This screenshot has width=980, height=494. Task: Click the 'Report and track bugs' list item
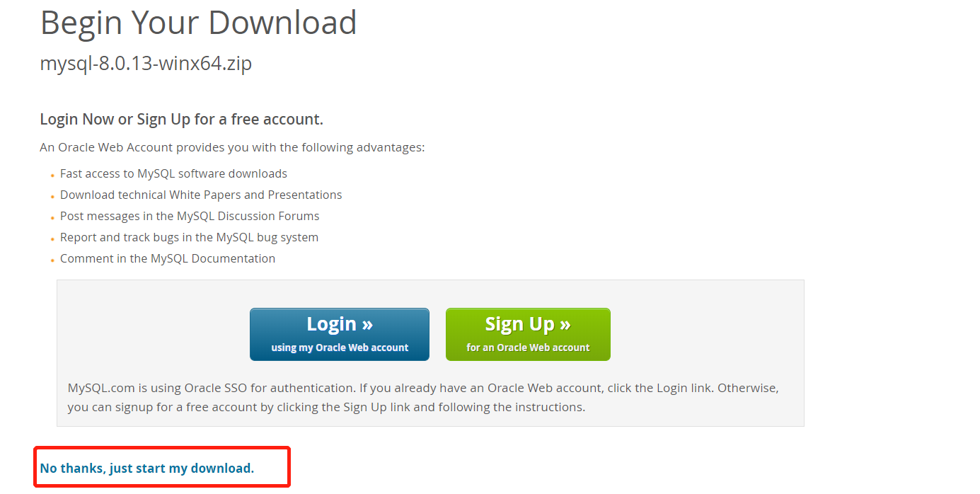click(x=189, y=237)
